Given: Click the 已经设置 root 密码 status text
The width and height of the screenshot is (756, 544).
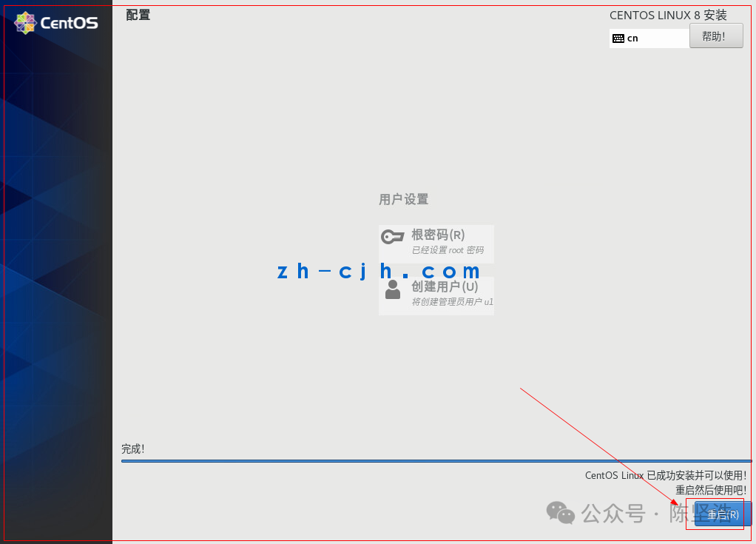Looking at the screenshot, I should click(x=448, y=250).
